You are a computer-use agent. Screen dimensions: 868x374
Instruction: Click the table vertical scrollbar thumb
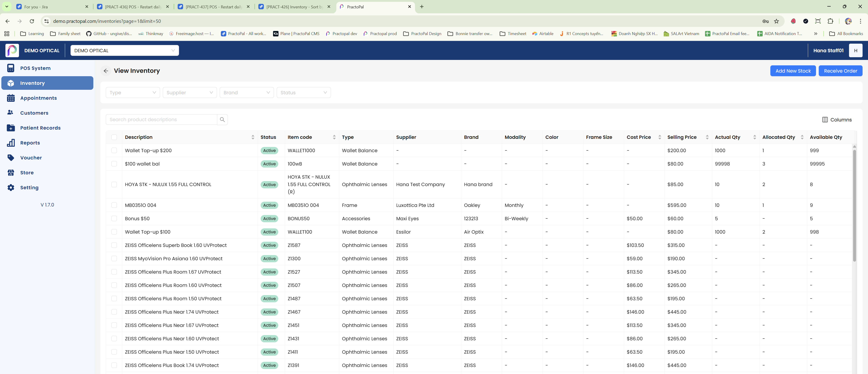point(854,206)
